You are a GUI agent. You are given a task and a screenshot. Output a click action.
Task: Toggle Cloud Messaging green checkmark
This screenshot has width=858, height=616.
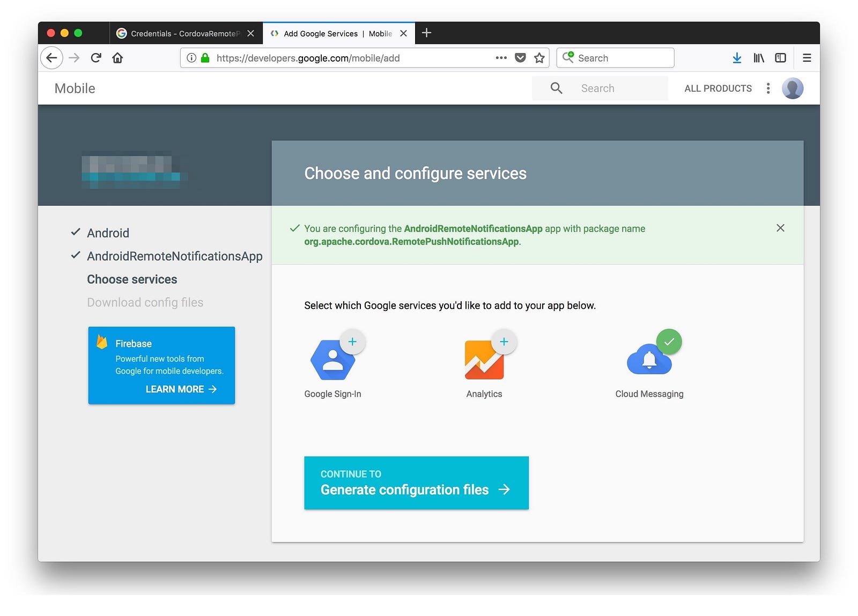pyautogui.click(x=669, y=342)
